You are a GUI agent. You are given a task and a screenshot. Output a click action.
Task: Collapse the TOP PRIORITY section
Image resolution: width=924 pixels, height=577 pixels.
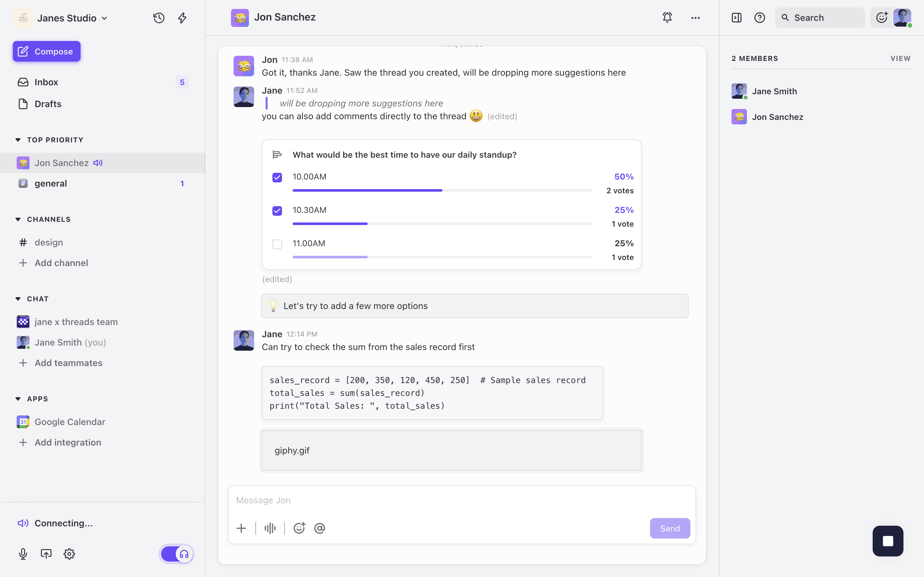pos(18,140)
